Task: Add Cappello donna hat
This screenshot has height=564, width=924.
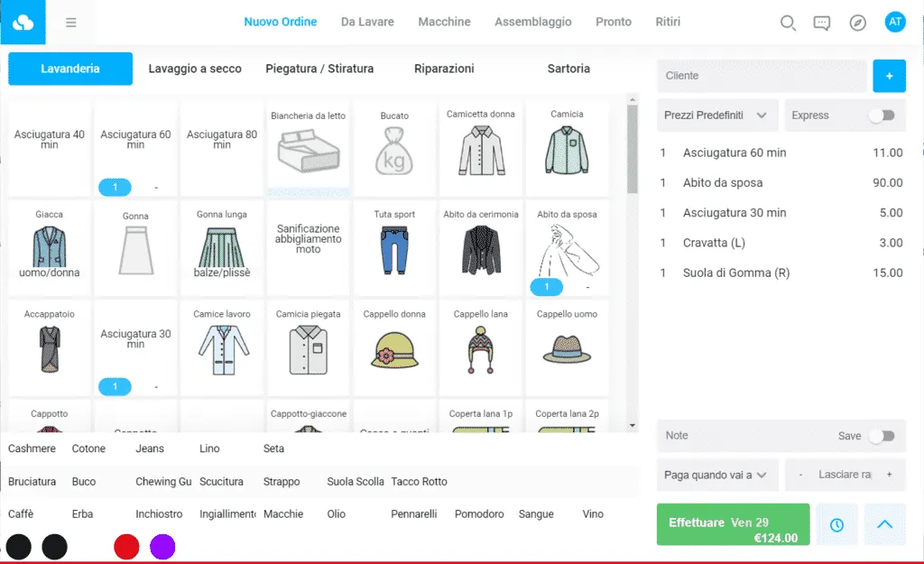Action: click(x=394, y=347)
